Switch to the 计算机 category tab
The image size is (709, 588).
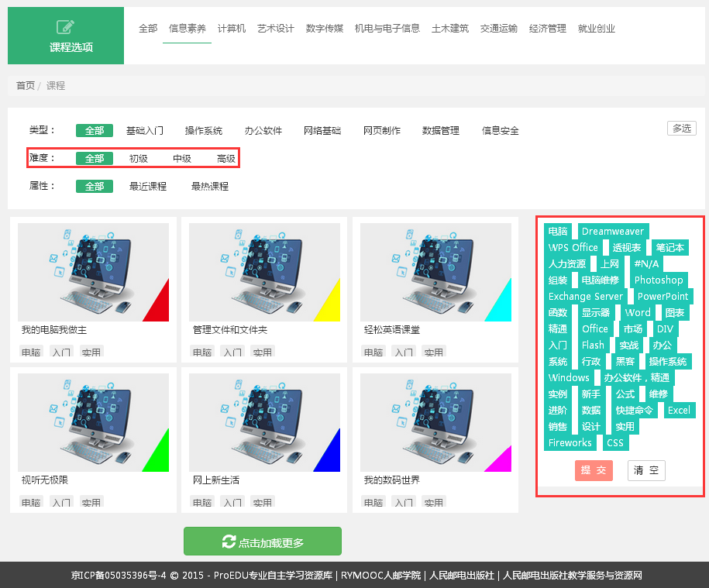233,27
